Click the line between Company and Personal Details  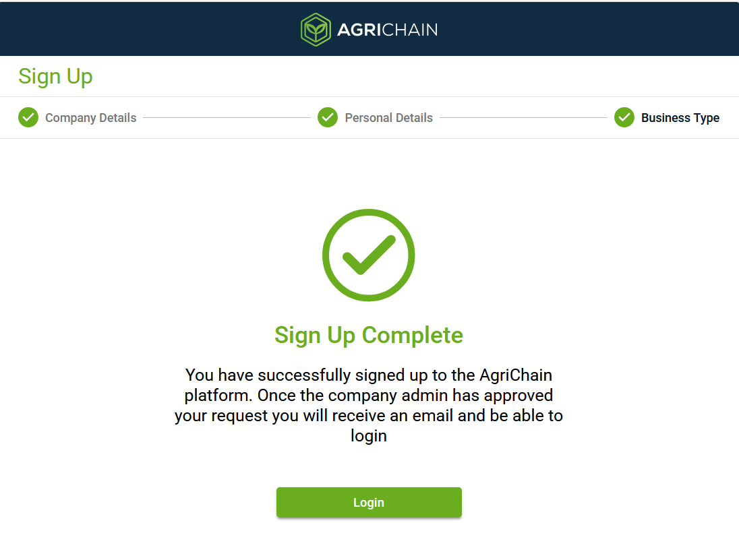point(227,117)
